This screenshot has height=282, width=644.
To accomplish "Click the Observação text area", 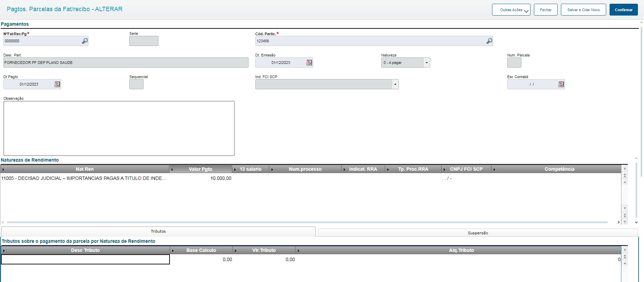I will [119, 128].
